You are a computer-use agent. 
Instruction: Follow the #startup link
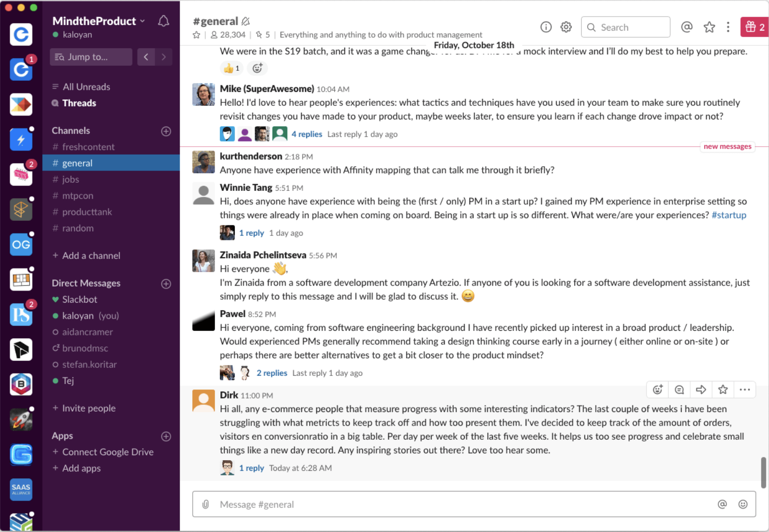729,215
